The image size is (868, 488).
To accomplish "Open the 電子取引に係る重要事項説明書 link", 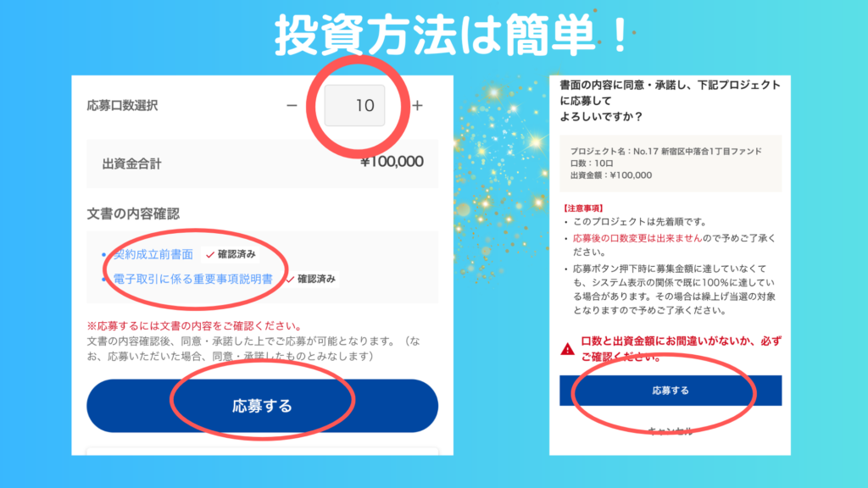I will (x=192, y=279).
